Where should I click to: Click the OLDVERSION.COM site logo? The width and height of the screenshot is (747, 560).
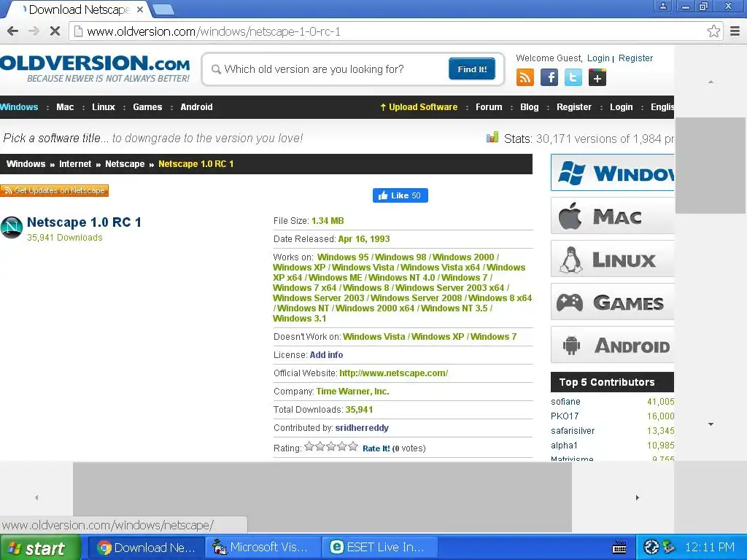(95, 69)
